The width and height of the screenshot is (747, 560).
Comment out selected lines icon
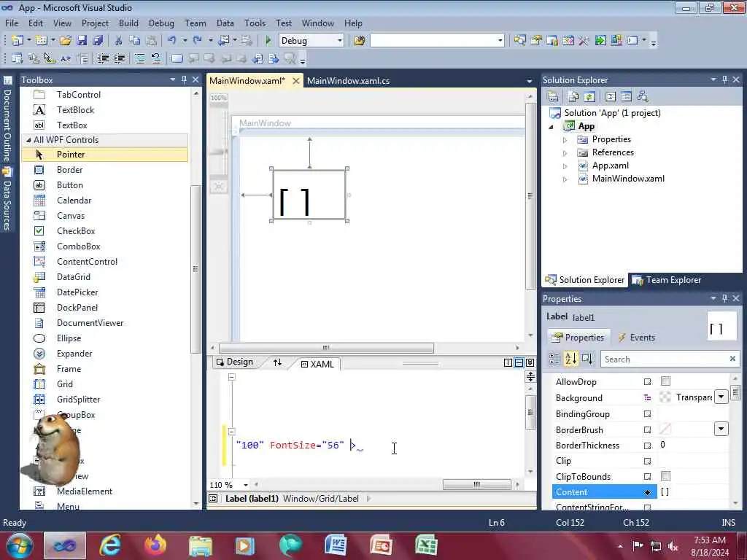[x=139, y=58]
